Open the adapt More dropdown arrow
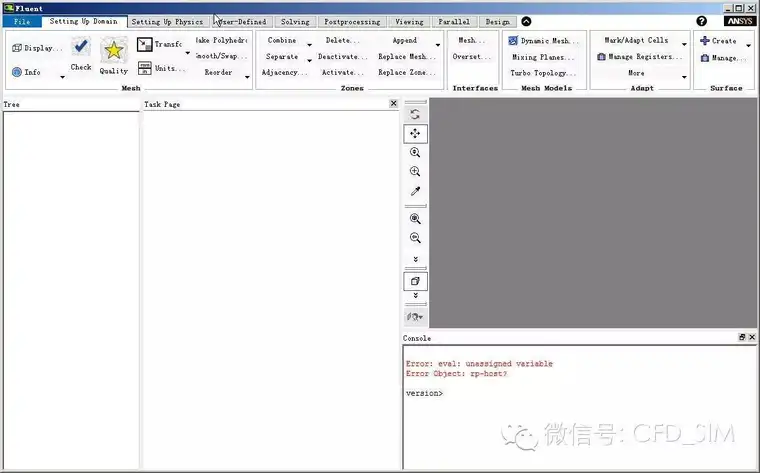The height and width of the screenshot is (473, 760). pos(684,77)
